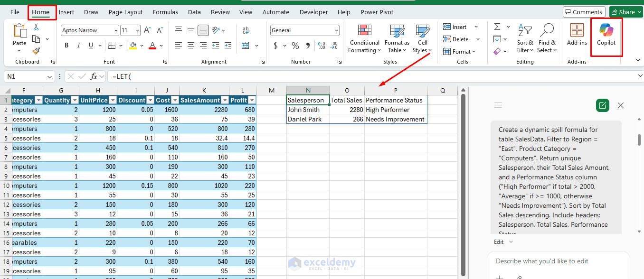Open the UnitPrice column filter dropdown

113,100
